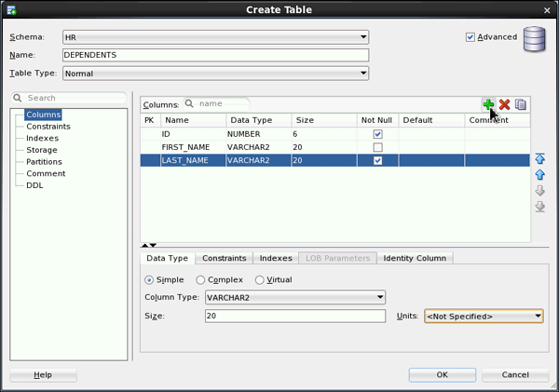This screenshot has width=559, height=392.
Task: Enable Not Null for FIRST_NAME column
Action: point(377,147)
